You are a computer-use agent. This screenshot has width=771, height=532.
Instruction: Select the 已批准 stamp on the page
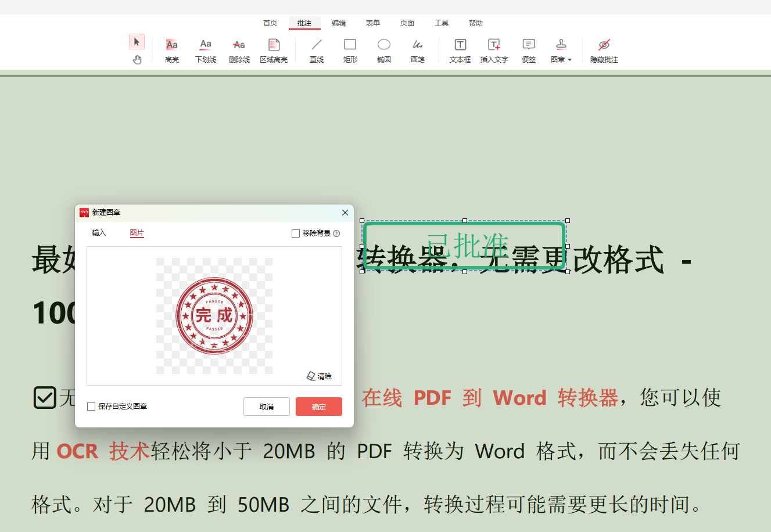(x=465, y=246)
